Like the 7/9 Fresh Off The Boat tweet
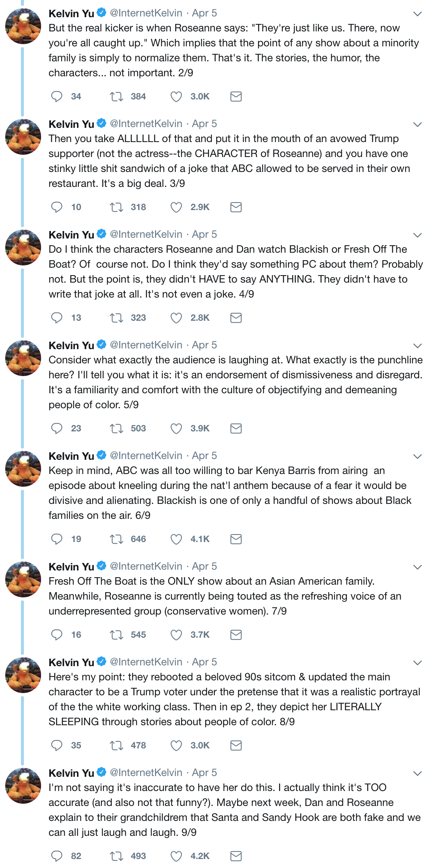 pos(176,635)
